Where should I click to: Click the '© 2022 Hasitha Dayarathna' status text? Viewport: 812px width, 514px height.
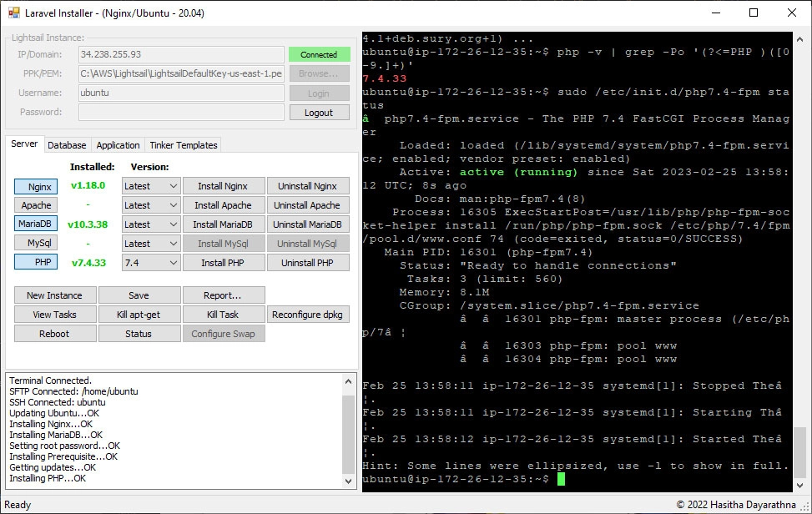pos(736,505)
